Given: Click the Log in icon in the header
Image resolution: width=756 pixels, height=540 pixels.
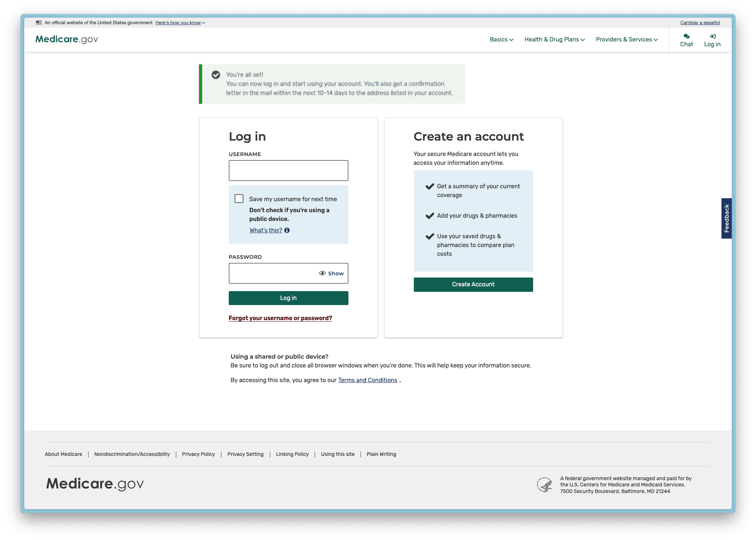Looking at the screenshot, I should pyautogui.click(x=712, y=36).
